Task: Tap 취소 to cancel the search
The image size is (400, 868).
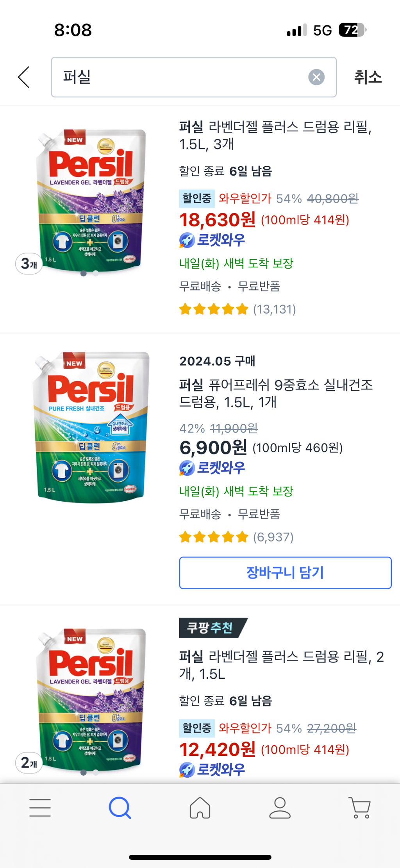Action: pos(369,77)
